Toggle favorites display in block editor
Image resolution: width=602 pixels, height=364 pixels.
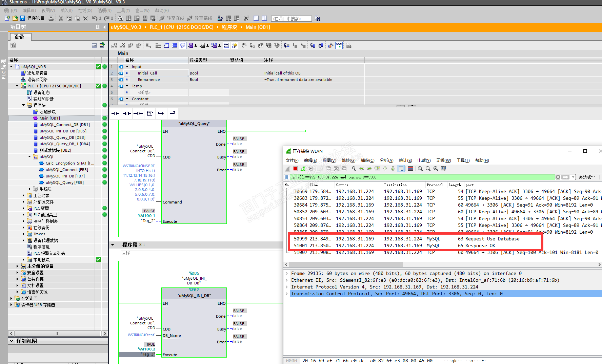[235, 45]
